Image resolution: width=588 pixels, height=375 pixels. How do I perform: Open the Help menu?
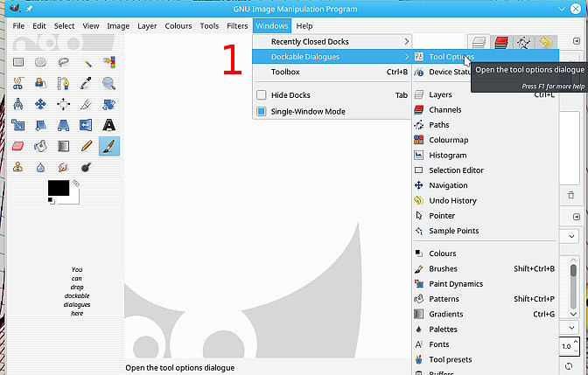tap(304, 26)
